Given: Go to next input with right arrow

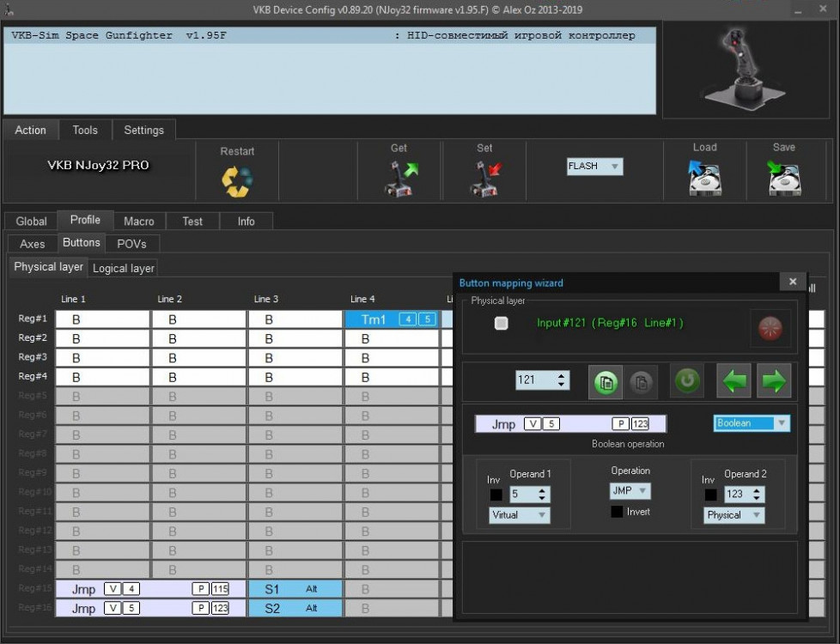Looking at the screenshot, I should [774, 380].
